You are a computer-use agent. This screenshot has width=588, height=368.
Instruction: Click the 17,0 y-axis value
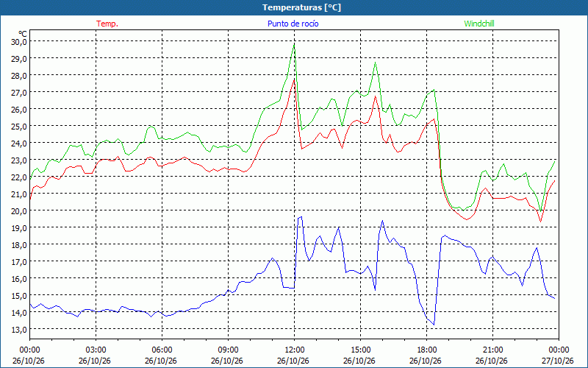(x=18, y=262)
